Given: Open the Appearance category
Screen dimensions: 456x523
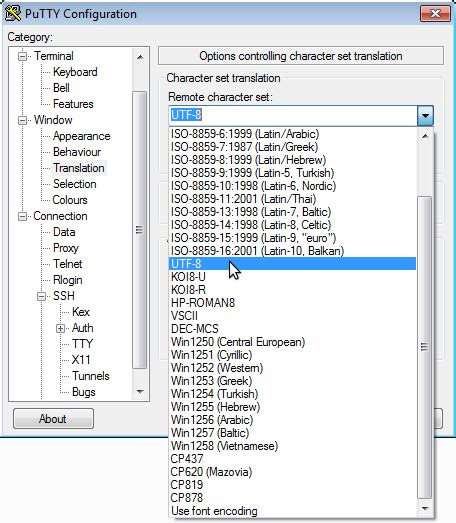Looking at the screenshot, I should click(x=81, y=136).
